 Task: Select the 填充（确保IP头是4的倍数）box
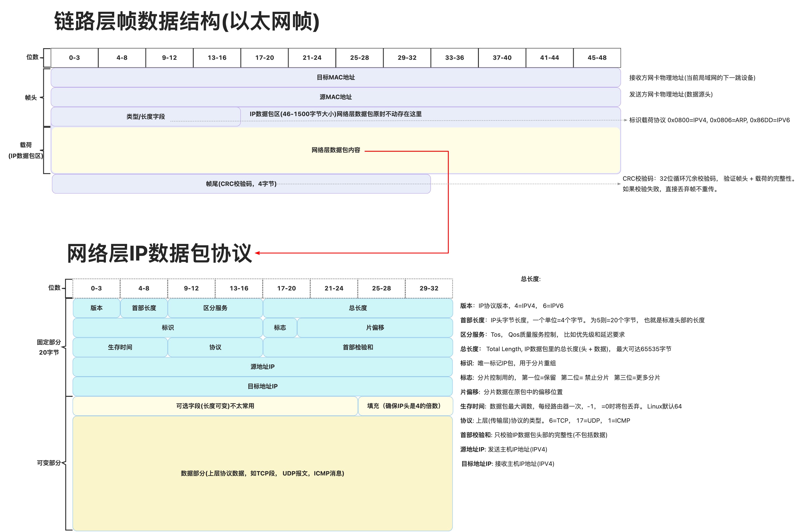click(405, 406)
